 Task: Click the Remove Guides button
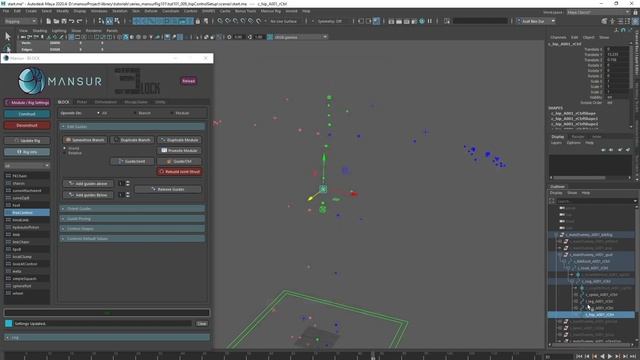tap(168, 189)
